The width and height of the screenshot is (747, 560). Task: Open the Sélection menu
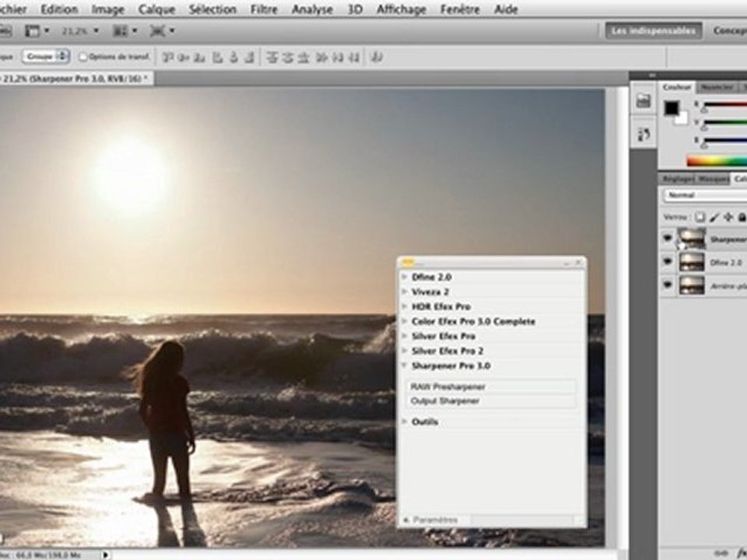[x=212, y=9]
